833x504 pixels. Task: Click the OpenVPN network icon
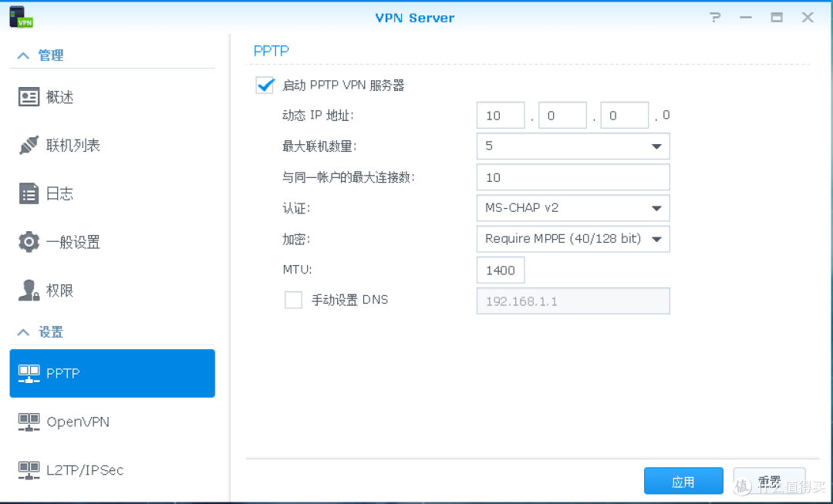point(29,422)
